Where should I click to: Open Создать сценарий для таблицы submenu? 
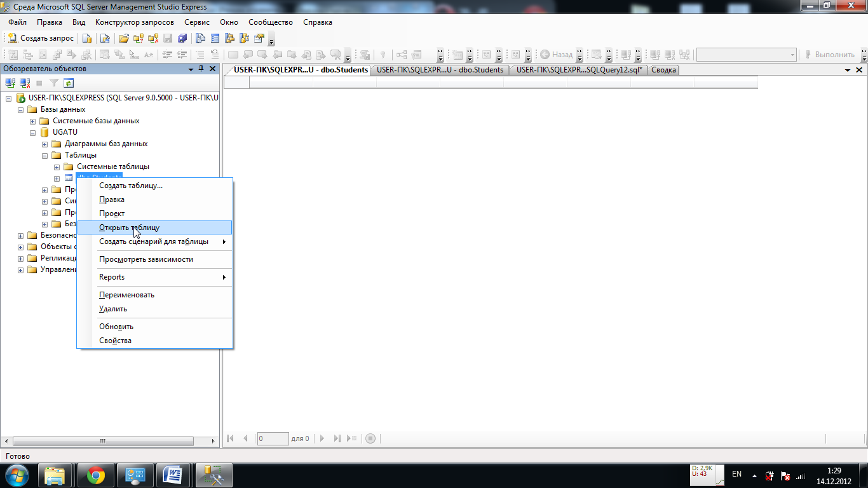pyautogui.click(x=154, y=241)
